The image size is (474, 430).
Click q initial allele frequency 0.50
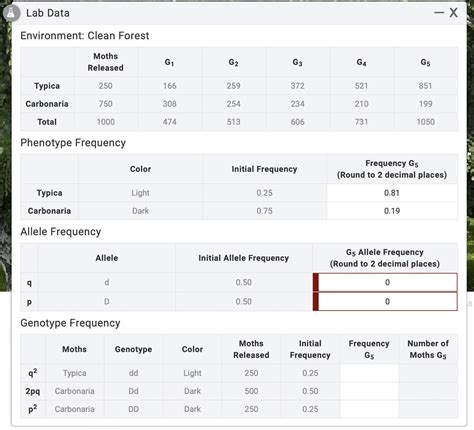[x=244, y=282]
